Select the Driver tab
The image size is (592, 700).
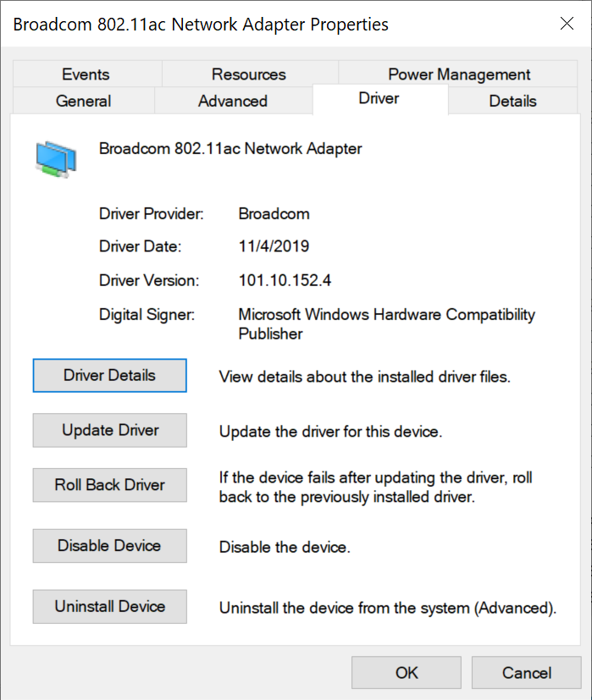379,99
